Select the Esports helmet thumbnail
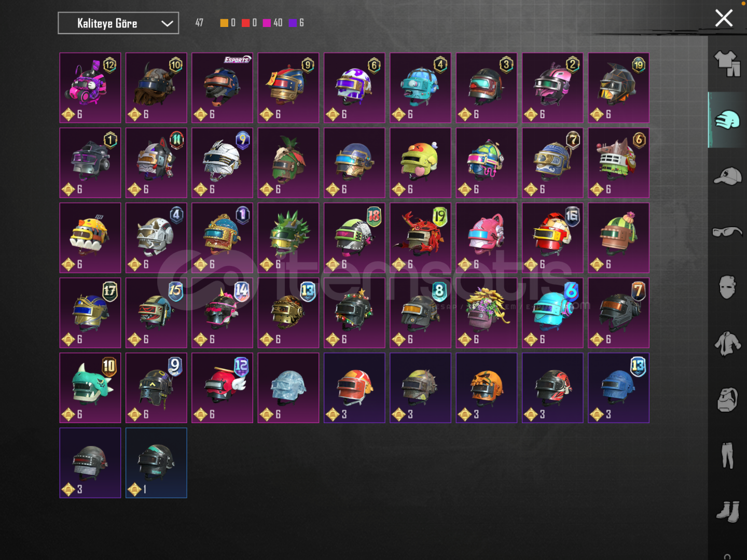747x560 pixels. [222, 88]
